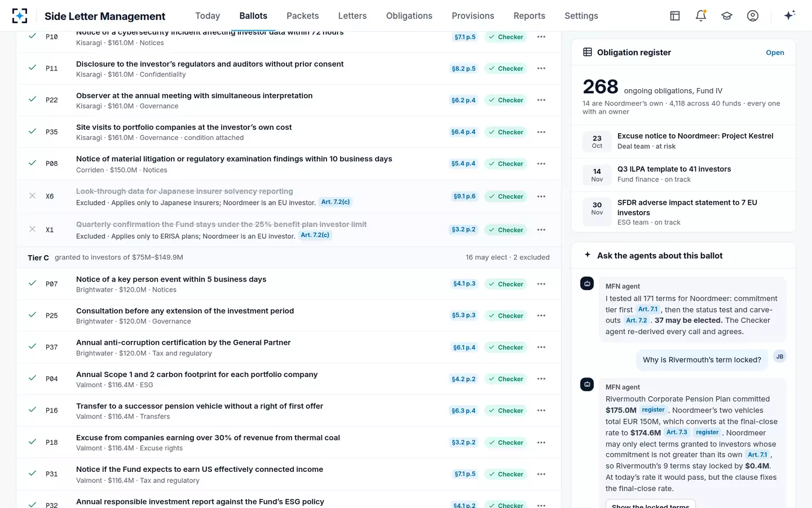Toggle the check mark for P04
Screen dimensions: 812x508
[x=33, y=378]
